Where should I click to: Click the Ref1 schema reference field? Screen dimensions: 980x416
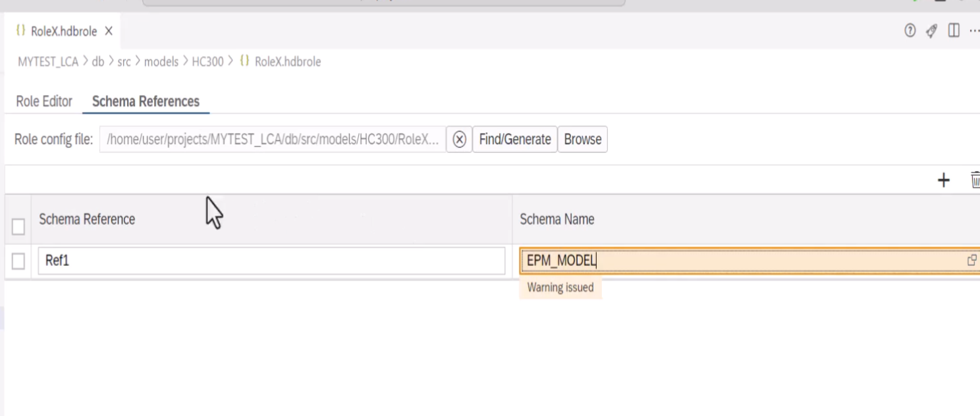pyautogui.click(x=271, y=261)
